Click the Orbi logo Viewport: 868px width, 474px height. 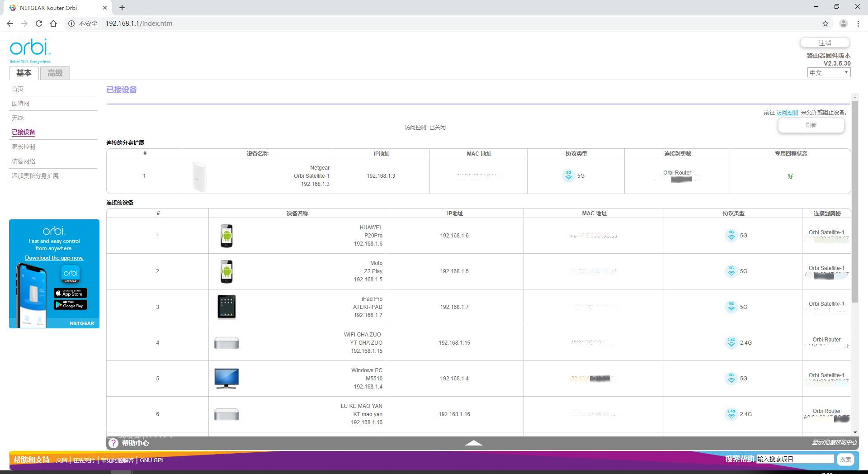pos(30,50)
